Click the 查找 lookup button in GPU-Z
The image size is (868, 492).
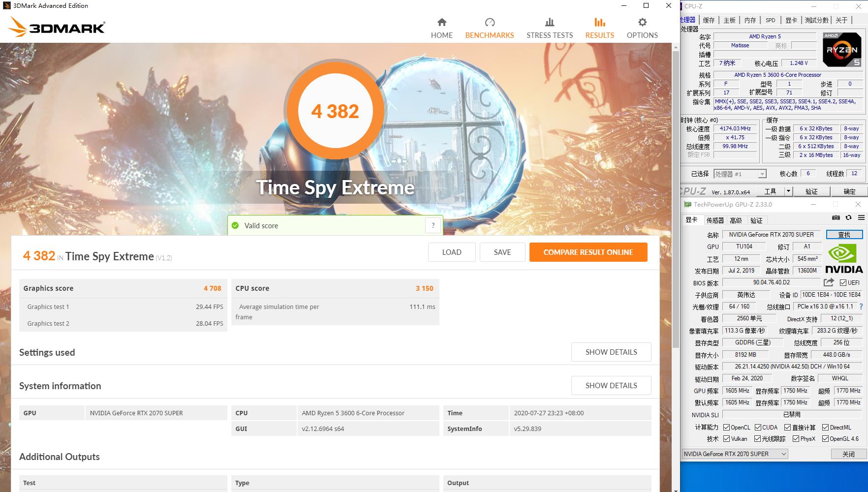pyautogui.click(x=844, y=235)
